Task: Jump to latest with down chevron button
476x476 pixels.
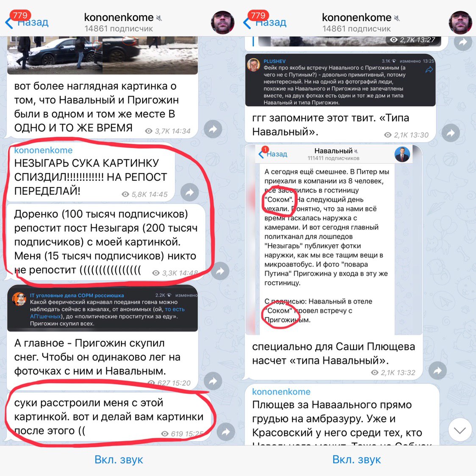Action: (460, 429)
